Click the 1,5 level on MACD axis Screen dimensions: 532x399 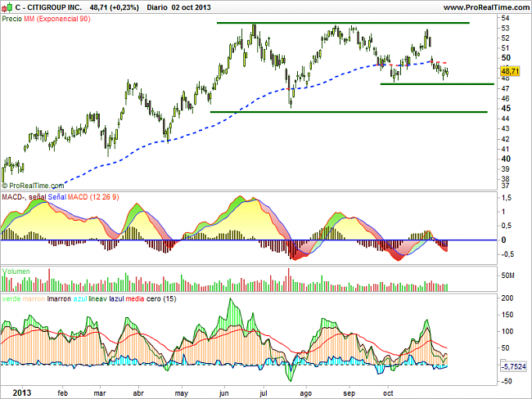507,198
